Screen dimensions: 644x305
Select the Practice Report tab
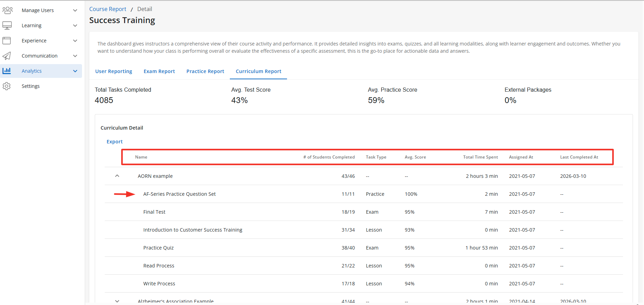point(205,71)
